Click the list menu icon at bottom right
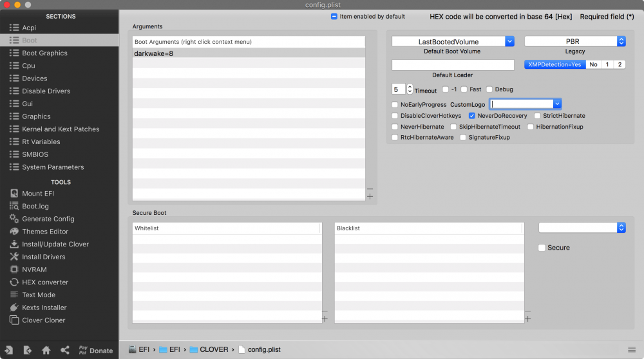Viewport: 644px width, 359px height. click(632, 349)
